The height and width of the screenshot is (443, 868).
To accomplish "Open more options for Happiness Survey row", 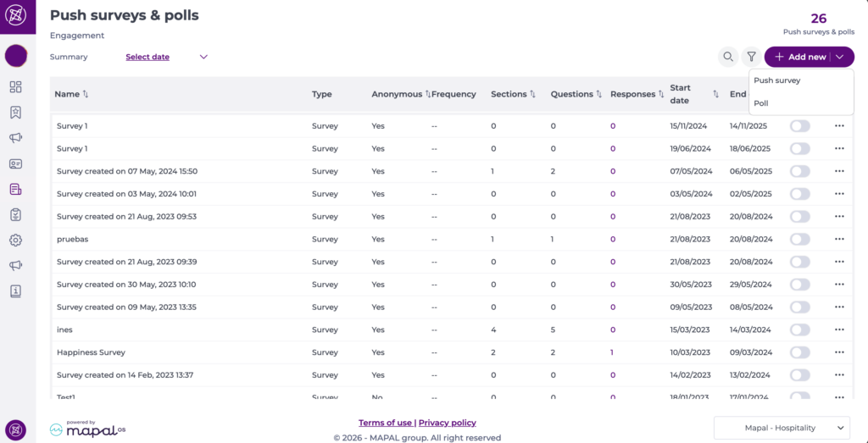I will 839,352.
